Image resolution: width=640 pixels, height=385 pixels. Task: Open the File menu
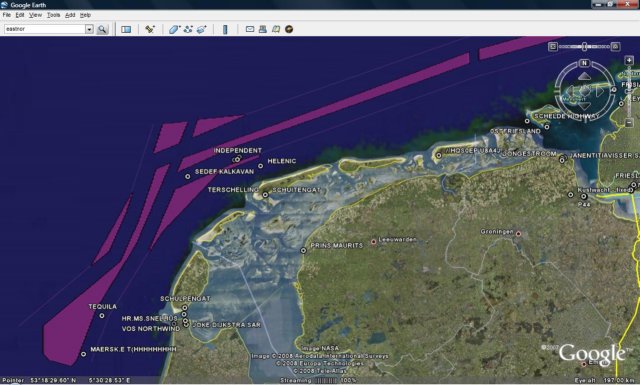pos(7,15)
